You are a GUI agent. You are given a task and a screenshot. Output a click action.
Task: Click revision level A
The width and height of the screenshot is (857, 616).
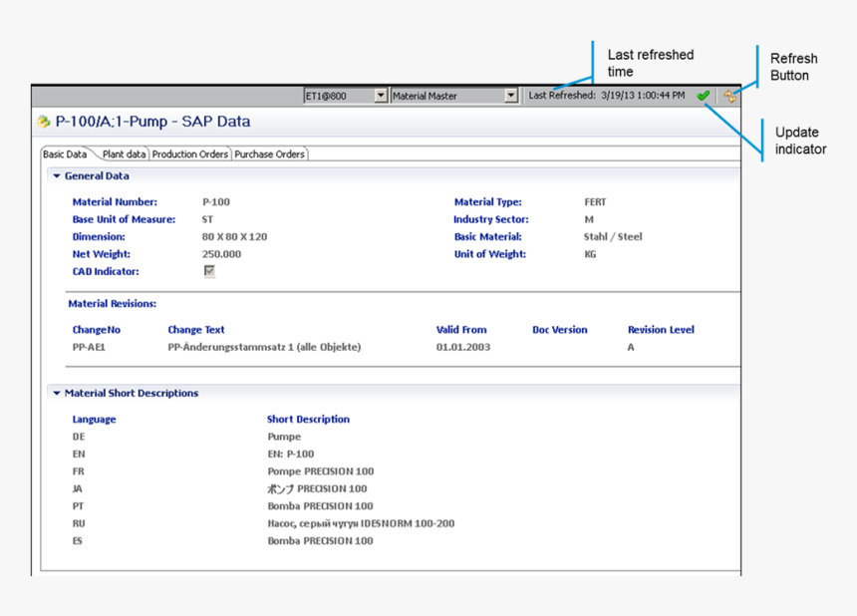[631, 347]
